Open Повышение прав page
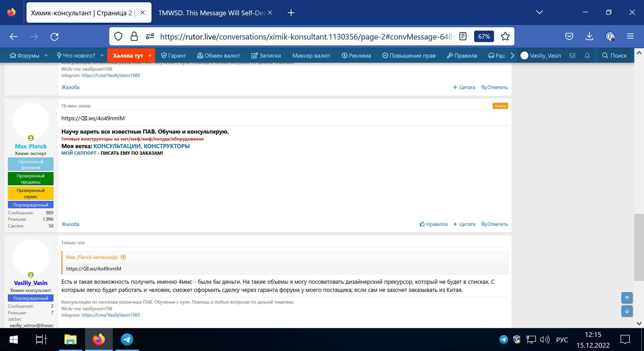 pos(409,56)
